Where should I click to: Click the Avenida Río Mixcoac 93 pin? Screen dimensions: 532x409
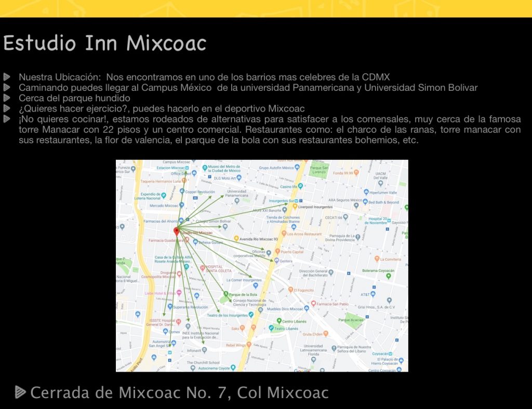click(236, 239)
